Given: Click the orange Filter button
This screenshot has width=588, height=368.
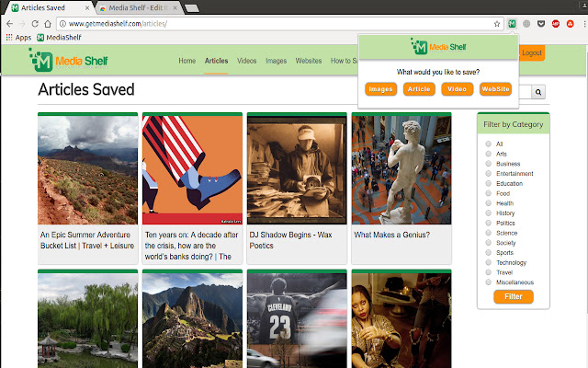Looking at the screenshot, I should pos(514,296).
